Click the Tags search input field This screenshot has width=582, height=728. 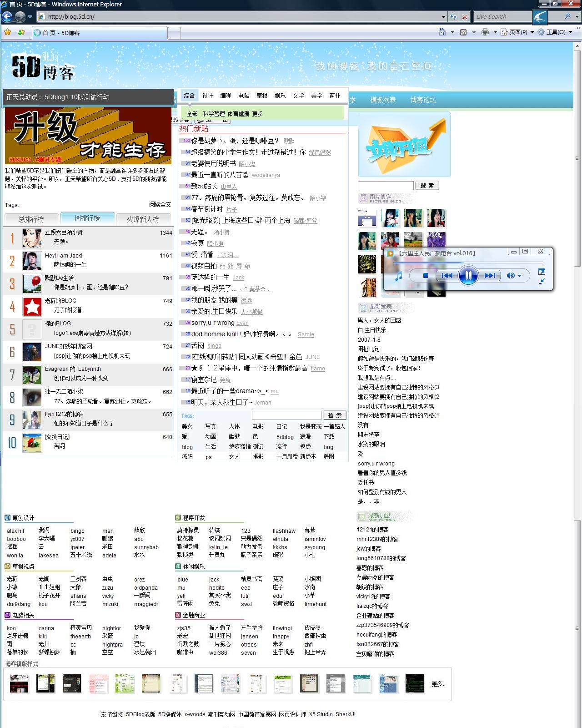pos(286,415)
